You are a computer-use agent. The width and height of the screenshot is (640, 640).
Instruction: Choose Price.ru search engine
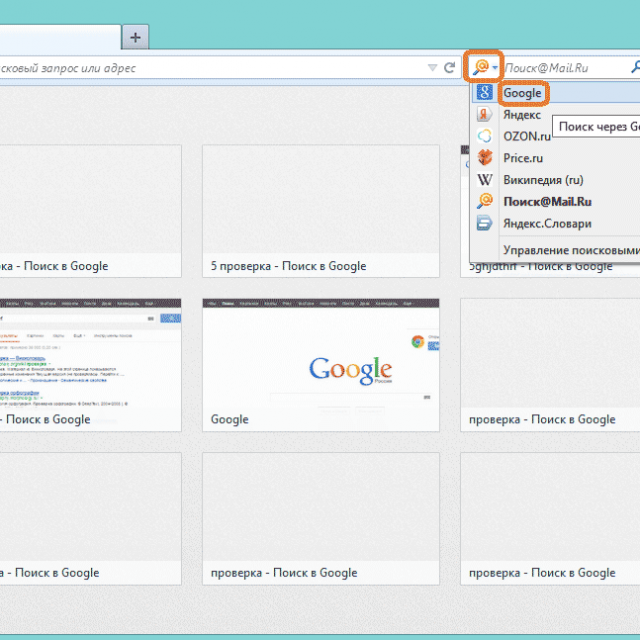(x=556, y=158)
